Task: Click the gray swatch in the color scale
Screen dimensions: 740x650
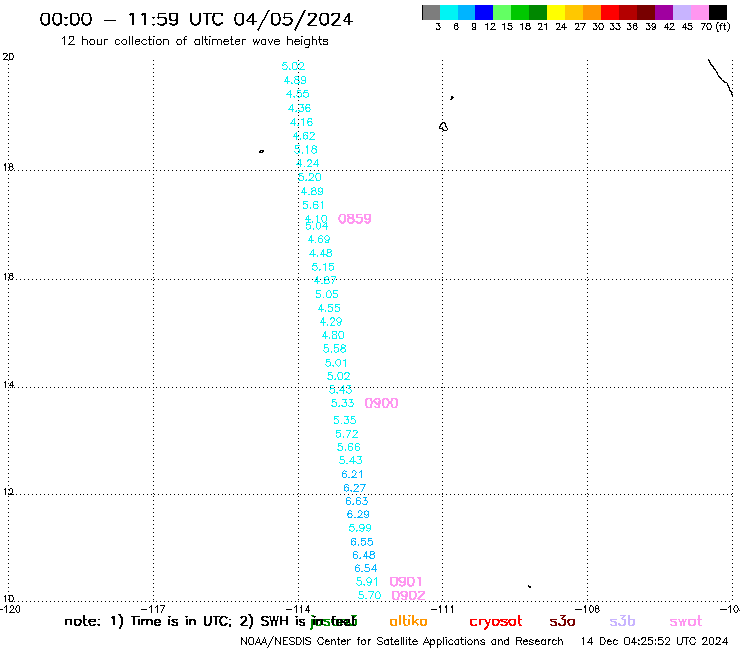Action: click(x=431, y=12)
